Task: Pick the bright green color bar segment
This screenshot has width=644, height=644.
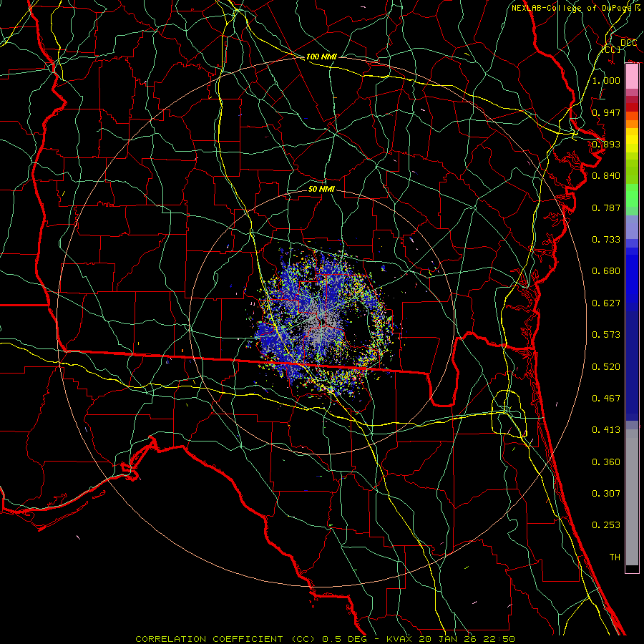Action: (632, 196)
